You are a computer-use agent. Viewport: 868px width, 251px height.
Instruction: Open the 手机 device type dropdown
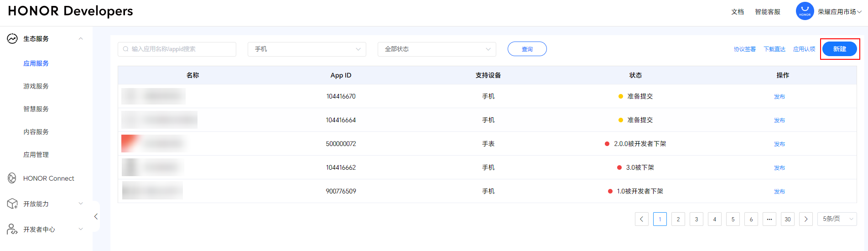tap(307, 49)
